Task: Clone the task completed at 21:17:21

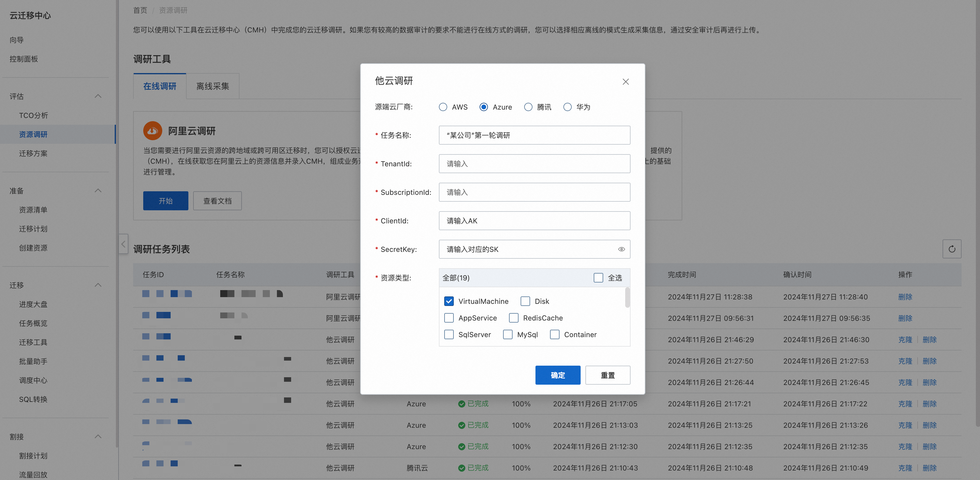Action: point(905,404)
